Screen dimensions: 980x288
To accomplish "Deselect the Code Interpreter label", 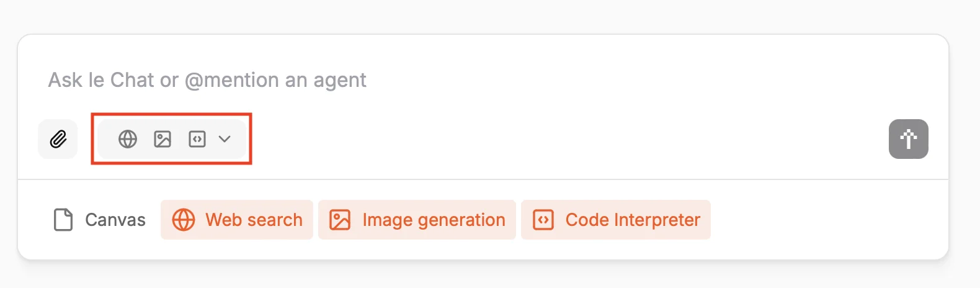I will 633,220.
